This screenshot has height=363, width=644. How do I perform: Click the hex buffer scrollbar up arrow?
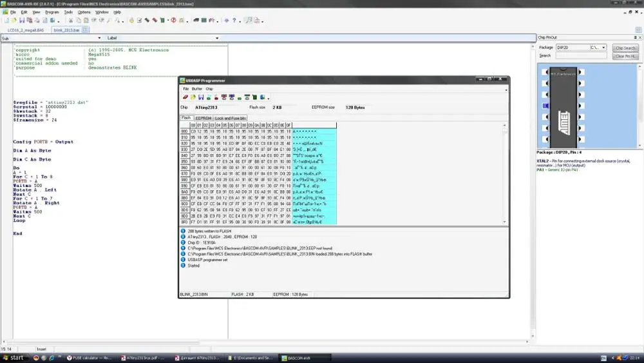[x=505, y=125]
